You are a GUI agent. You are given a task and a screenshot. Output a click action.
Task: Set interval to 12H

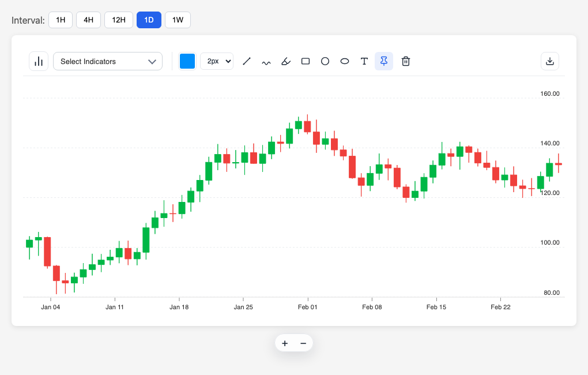coord(119,20)
